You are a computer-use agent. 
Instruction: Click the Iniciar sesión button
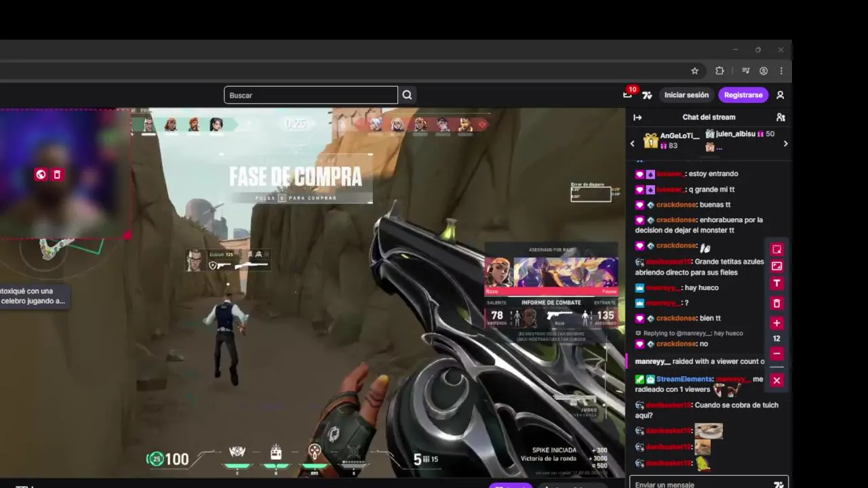tap(686, 95)
